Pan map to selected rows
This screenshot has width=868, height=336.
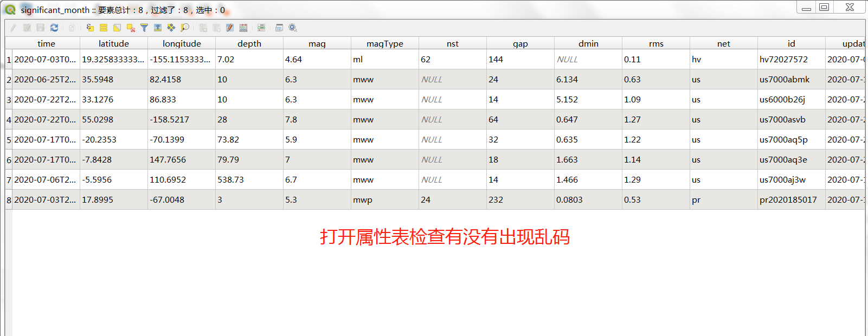[x=171, y=28]
